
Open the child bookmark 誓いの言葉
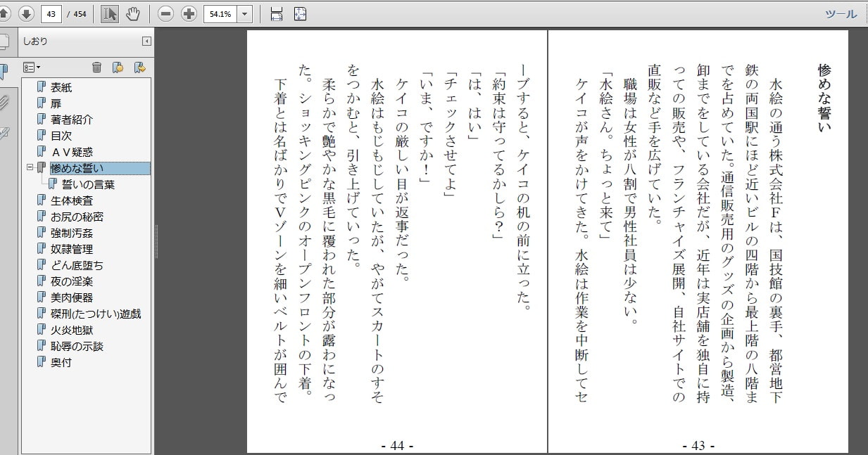tap(88, 184)
